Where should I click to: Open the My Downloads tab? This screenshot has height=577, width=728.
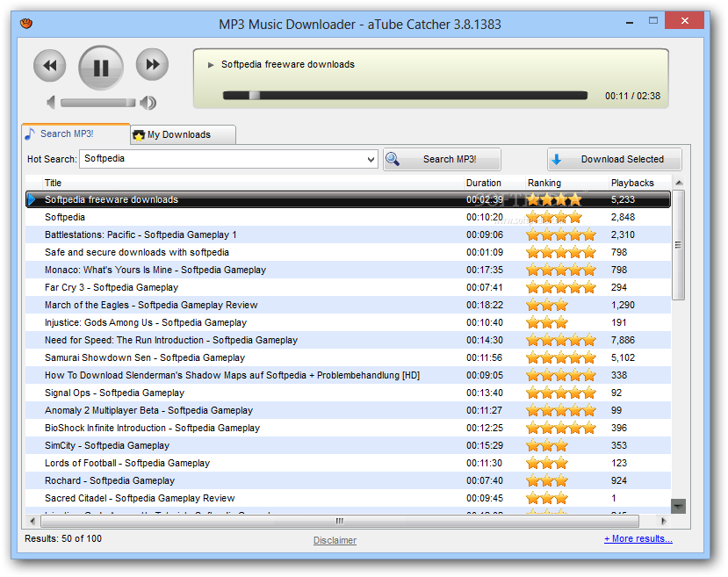(183, 134)
